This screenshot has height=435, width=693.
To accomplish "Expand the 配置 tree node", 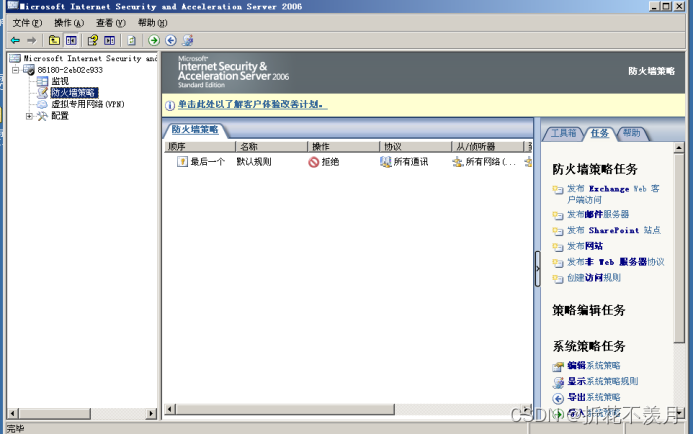I will 29,116.
